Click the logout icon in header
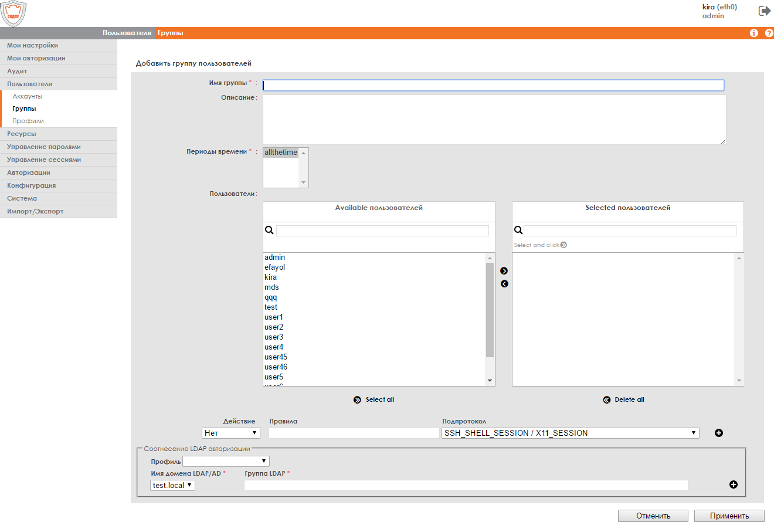Screen dimensions: 774x532 [x=765, y=11]
